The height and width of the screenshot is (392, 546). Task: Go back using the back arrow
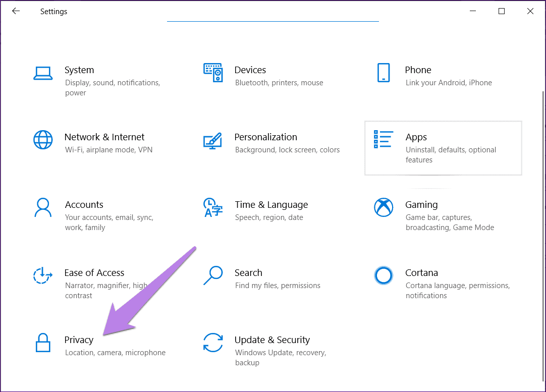coord(16,11)
